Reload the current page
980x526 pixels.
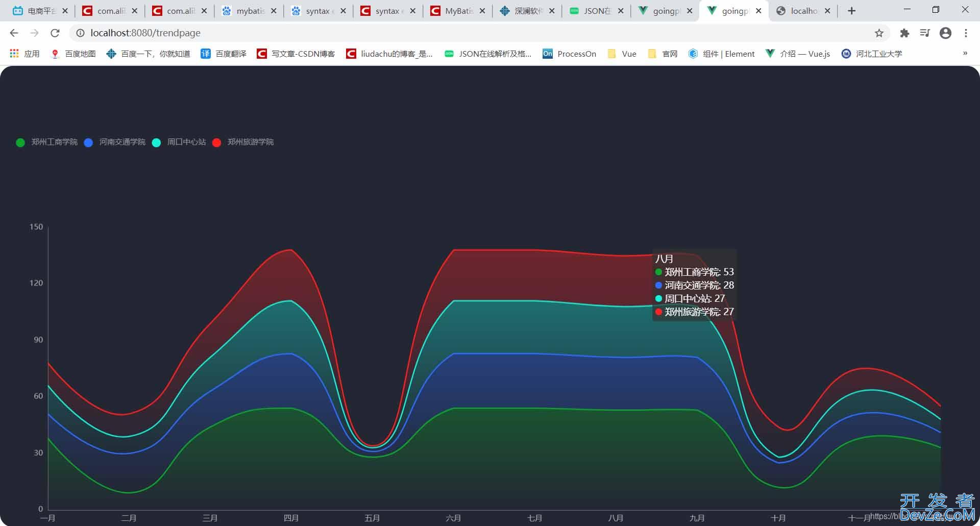pos(55,33)
